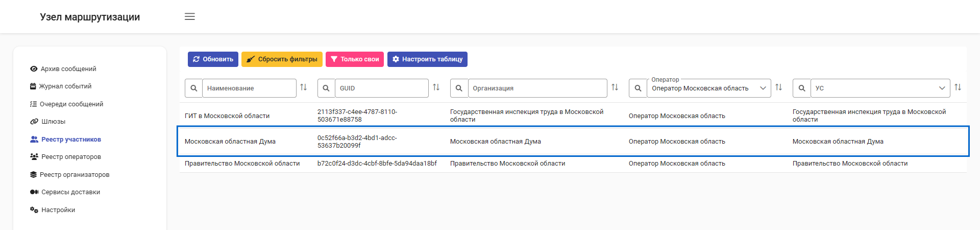Image resolution: width=980 pixels, height=230 pixels.
Task: Sort by Оператор column arrows
Action: 779,87
